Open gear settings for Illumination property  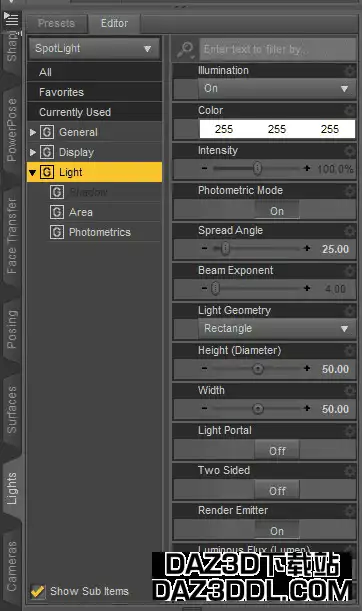[350, 71]
